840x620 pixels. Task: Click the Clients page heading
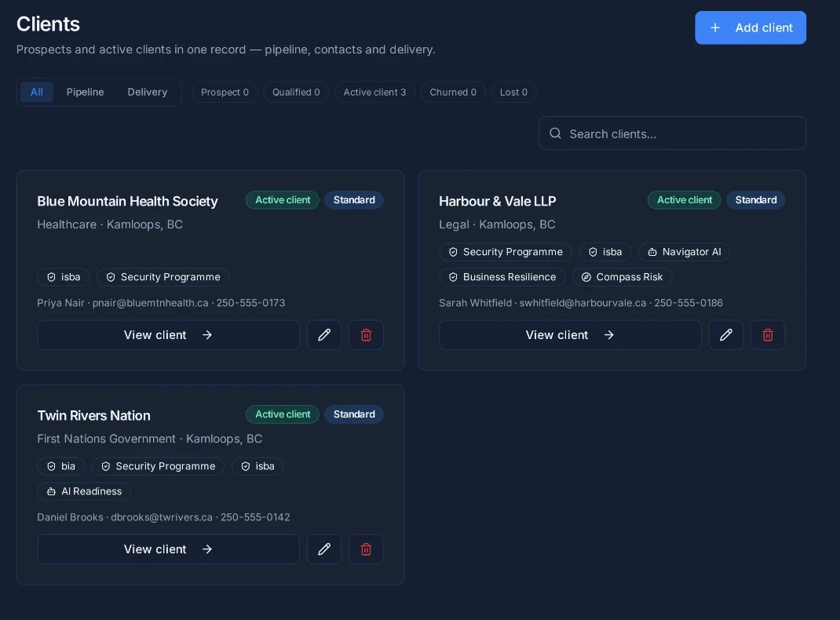(48, 24)
